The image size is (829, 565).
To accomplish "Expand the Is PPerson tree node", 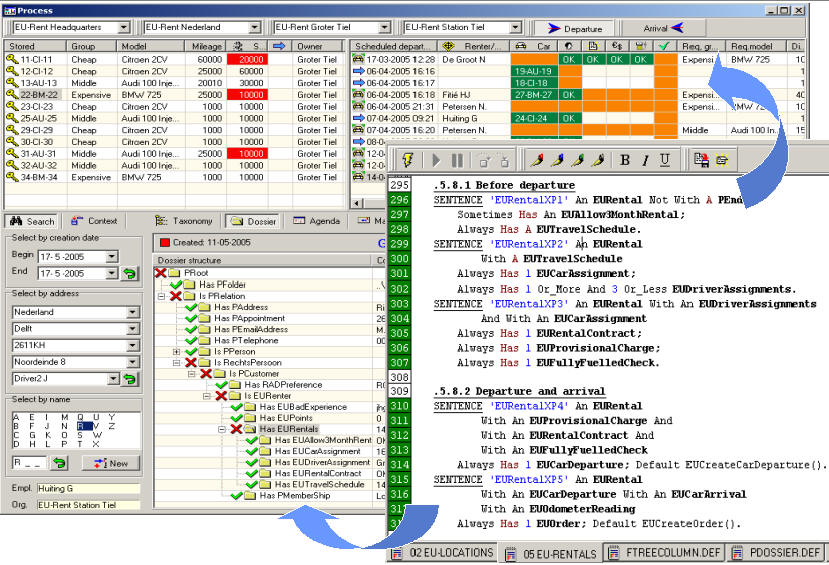I will pos(177,351).
